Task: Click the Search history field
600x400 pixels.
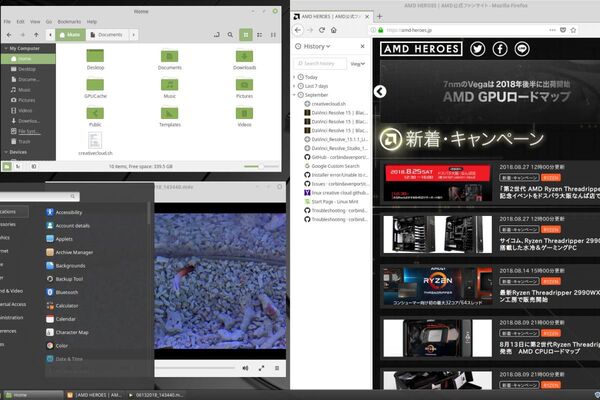Action: pos(320,64)
